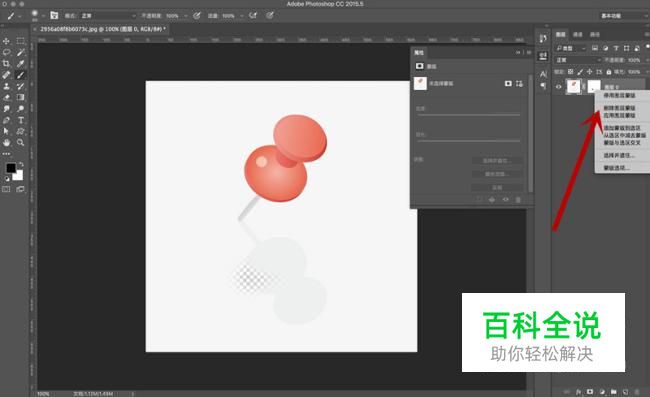Choose 蒙版选项... from context menu

tap(616, 168)
